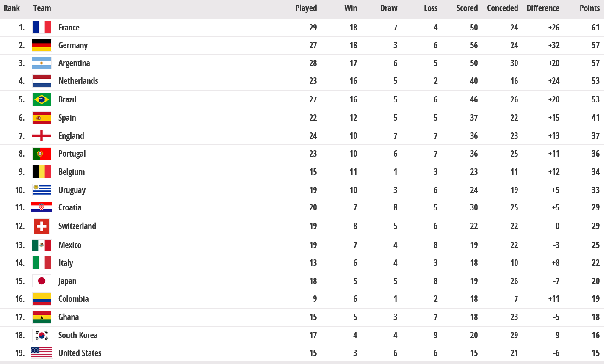This screenshot has height=364, width=606.
Task: Click the Argentina flag icon
Action: pos(42,63)
